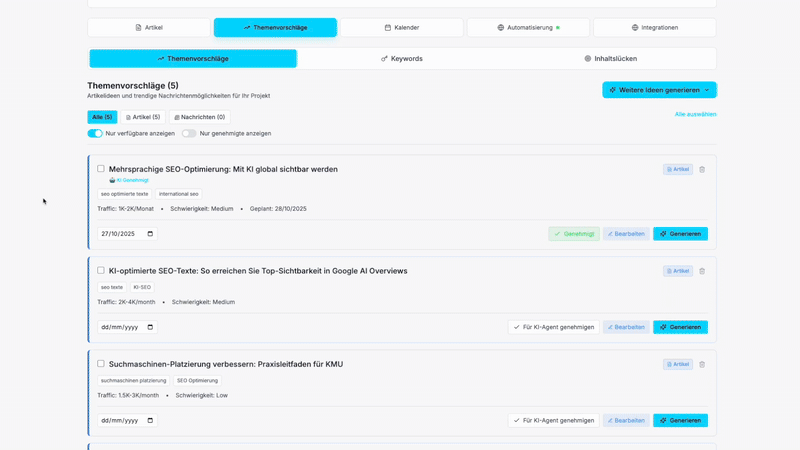Image resolution: width=800 pixels, height=450 pixels.
Task: Delete the Mehrsprachige SEO-Optimierung suggestion via trash icon
Action: click(x=702, y=169)
